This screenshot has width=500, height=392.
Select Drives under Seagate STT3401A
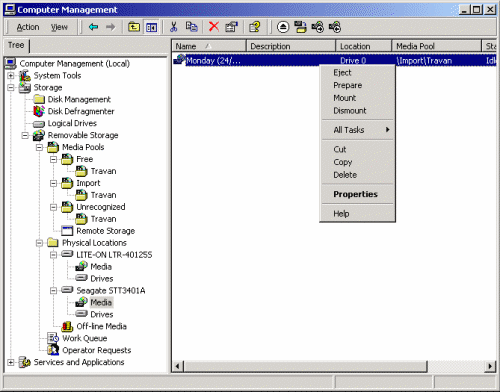102,314
